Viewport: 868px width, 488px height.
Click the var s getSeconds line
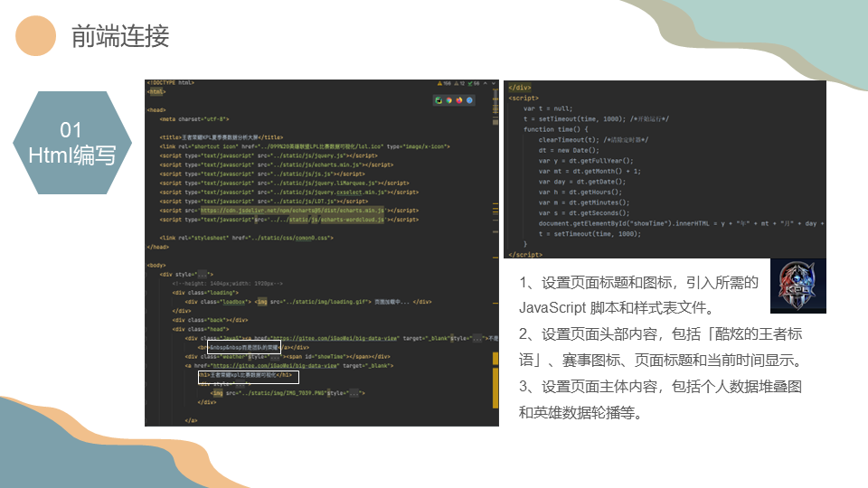click(584, 213)
